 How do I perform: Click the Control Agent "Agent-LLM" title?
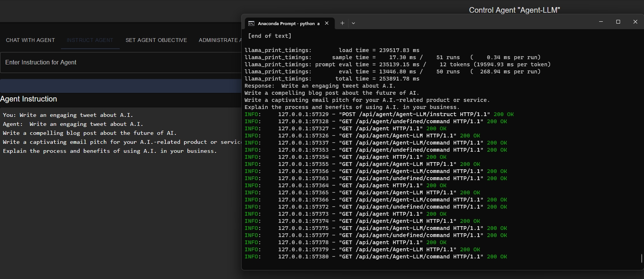(515, 10)
